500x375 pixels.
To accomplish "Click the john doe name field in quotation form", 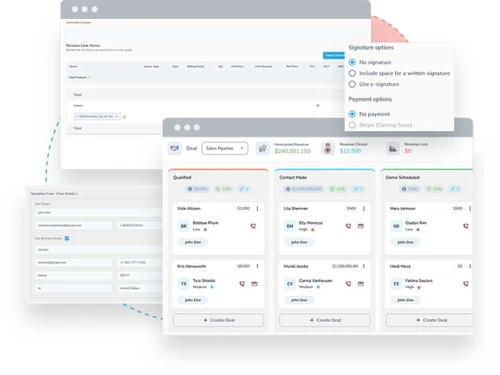I will [99, 212].
